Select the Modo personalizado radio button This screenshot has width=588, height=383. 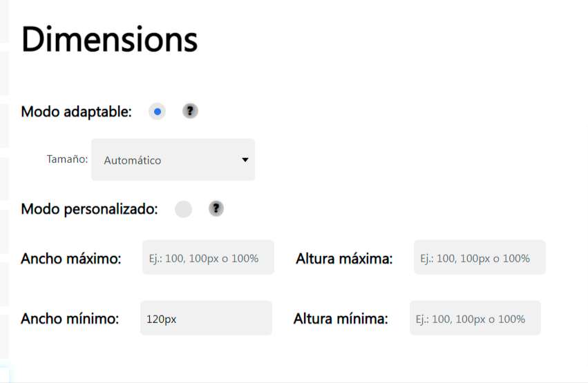tap(183, 209)
